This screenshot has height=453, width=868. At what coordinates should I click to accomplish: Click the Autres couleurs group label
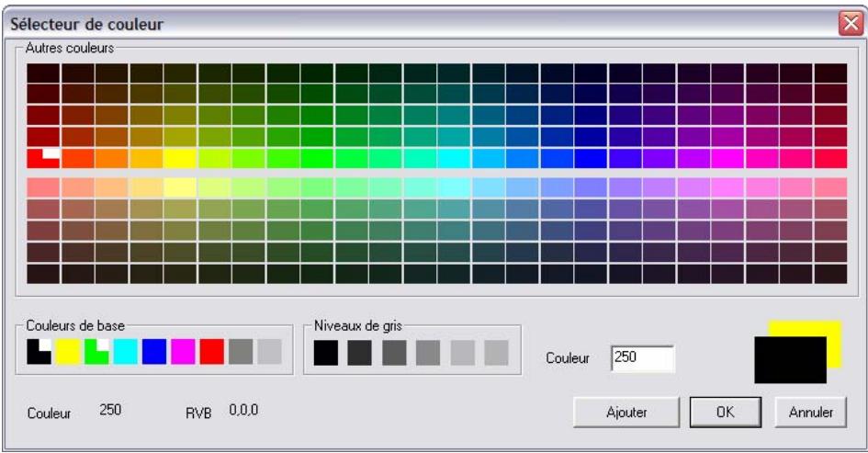click(x=70, y=48)
